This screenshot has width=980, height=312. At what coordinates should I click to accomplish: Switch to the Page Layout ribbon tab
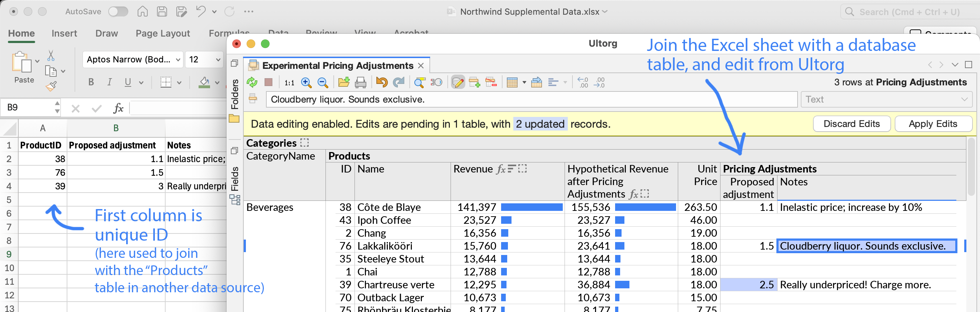163,33
